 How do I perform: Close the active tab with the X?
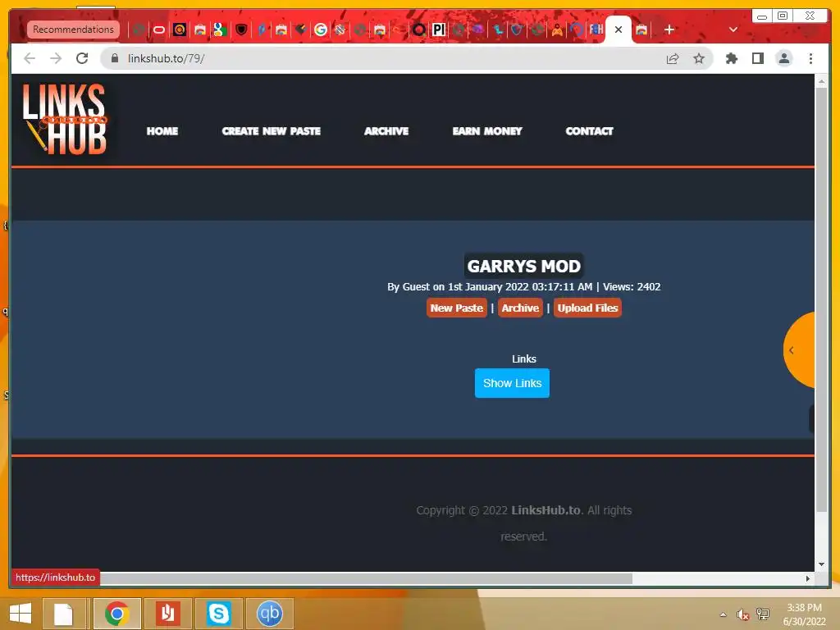point(619,30)
